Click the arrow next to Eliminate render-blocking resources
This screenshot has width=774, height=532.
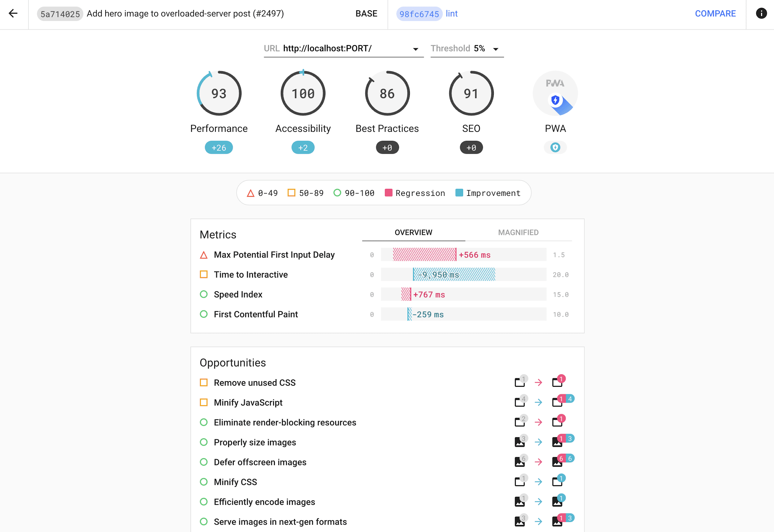click(x=538, y=422)
